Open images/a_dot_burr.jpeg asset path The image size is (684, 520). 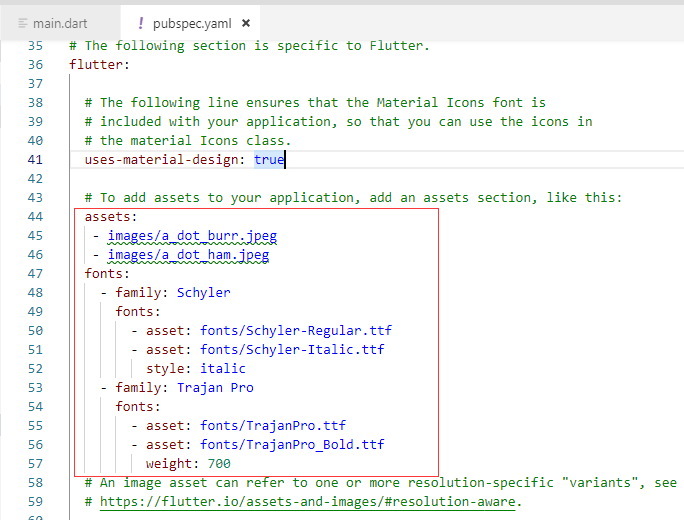tap(192, 236)
